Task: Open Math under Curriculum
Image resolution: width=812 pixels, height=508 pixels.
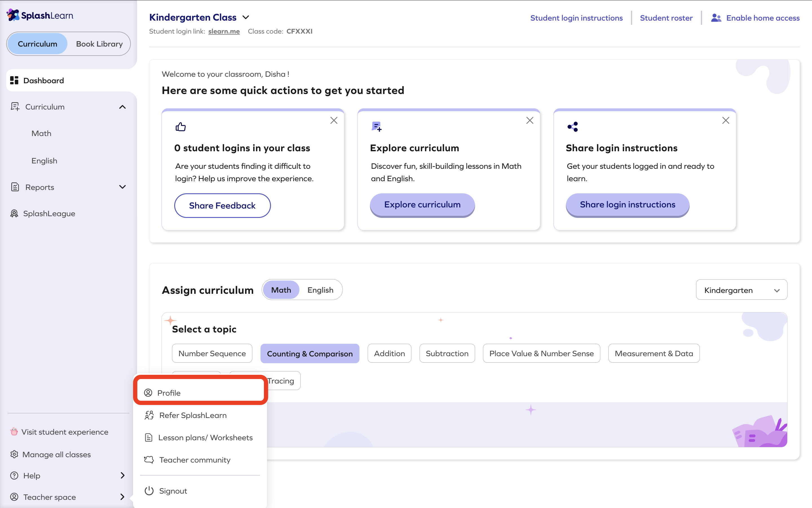Action: (x=41, y=133)
